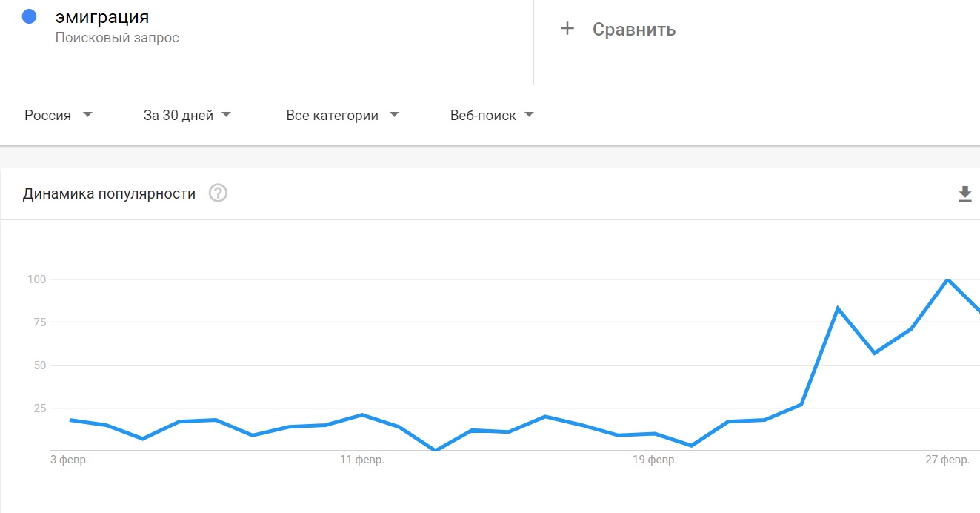Click the plus icon next to Сравнить
980x513 pixels.
[x=567, y=29]
